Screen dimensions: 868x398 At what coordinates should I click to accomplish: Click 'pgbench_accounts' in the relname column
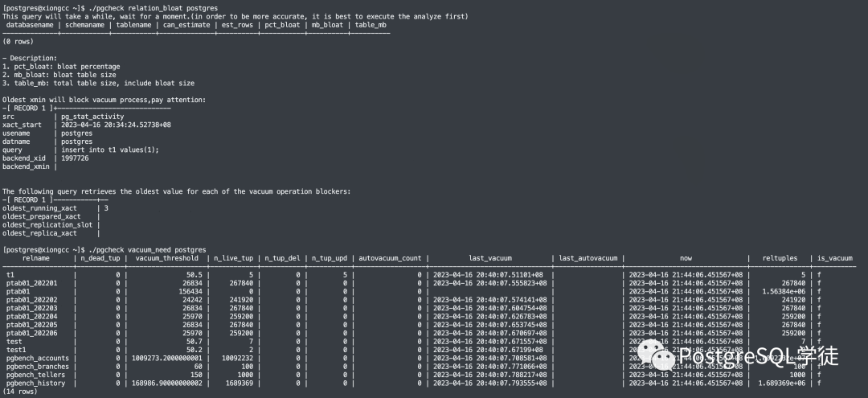(38, 358)
